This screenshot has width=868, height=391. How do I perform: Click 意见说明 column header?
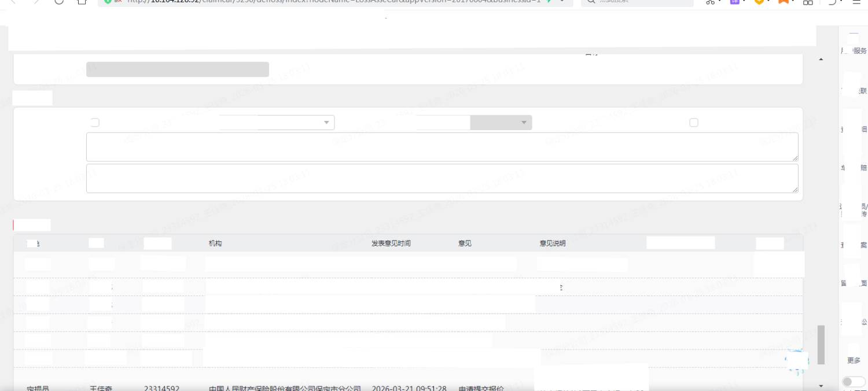[x=552, y=244]
